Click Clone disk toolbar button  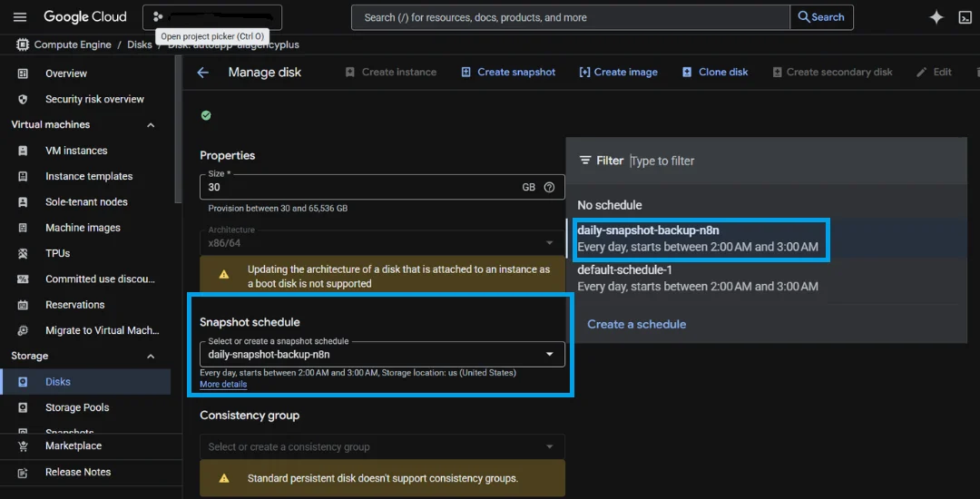click(715, 72)
